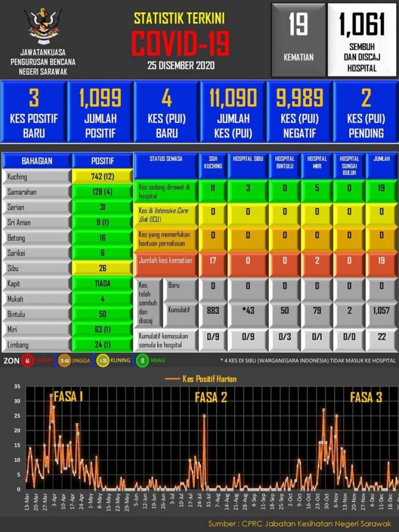The width and height of the screenshot is (399, 532).
Task: Click the Kumulatif sub-row label
Action: point(180,314)
